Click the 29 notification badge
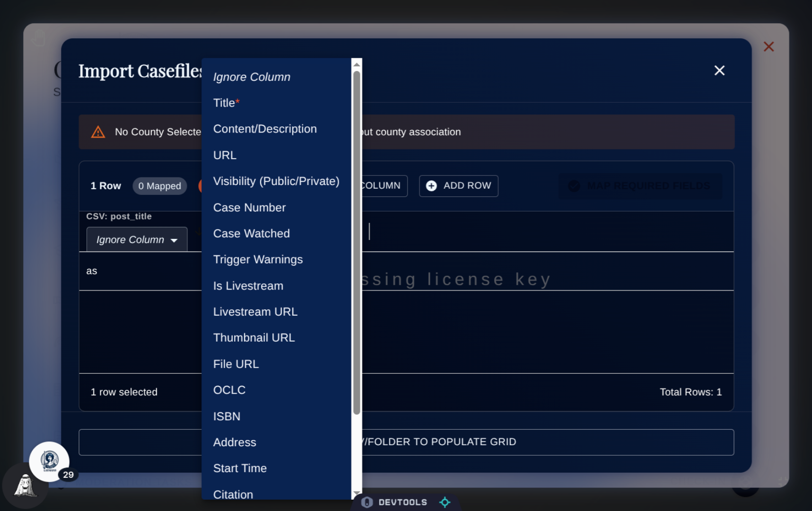This screenshot has height=511, width=812. pyautogui.click(x=68, y=475)
